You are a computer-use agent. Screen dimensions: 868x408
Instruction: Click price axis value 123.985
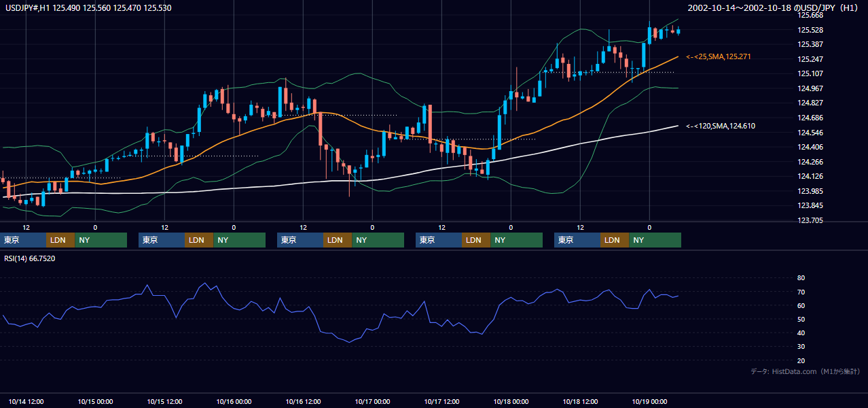pos(810,191)
